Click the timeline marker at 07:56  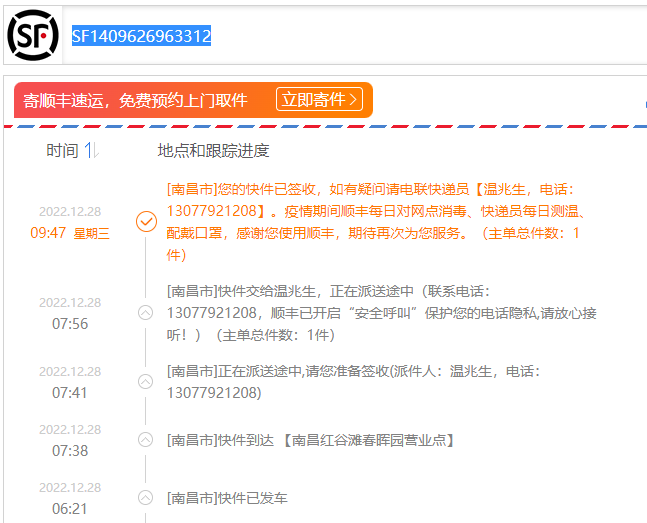pos(145,312)
